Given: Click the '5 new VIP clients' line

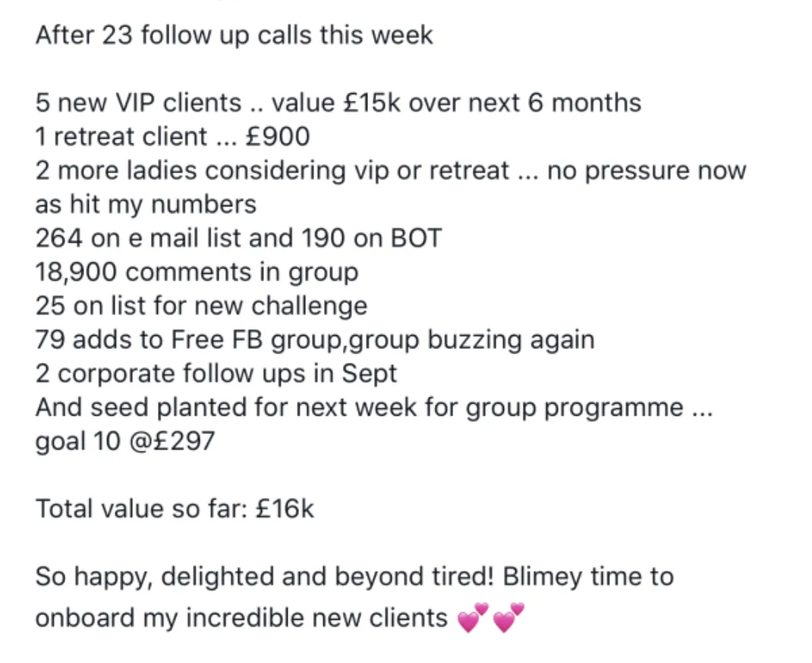Looking at the screenshot, I should pyautogui.click(x=338, y=102).
